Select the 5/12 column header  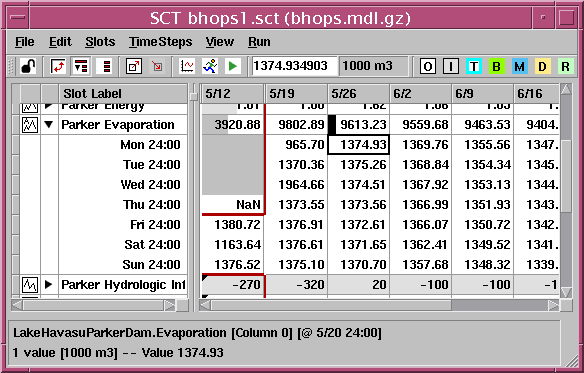click(x=232, y=94)
